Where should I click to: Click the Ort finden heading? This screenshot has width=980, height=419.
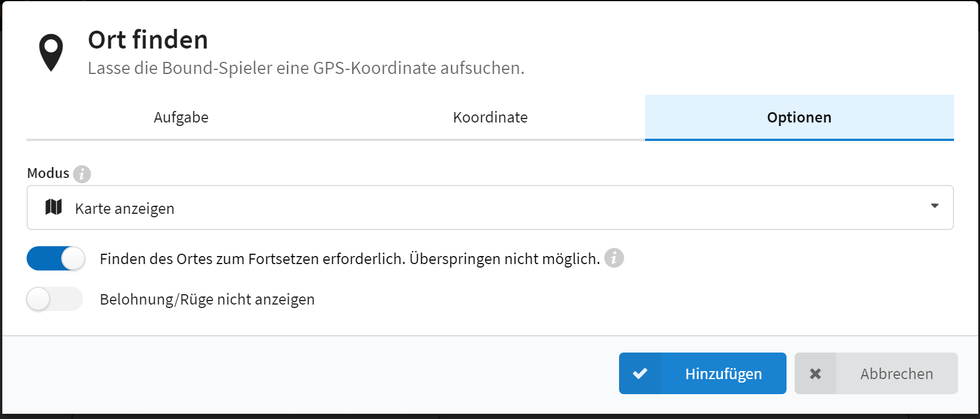[148, 40]
